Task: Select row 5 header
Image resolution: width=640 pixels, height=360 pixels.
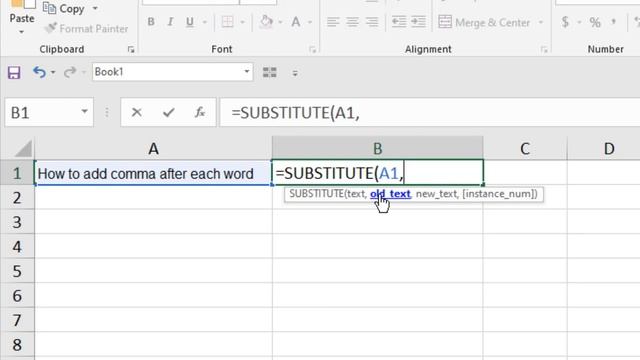Action: pyautogui.click(x=17, y=271)
